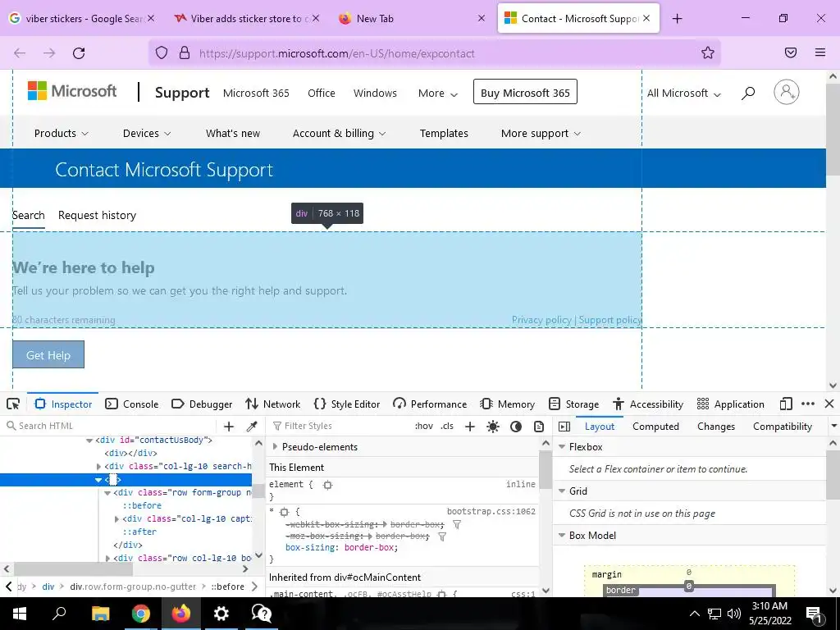840x630 pixels.
Task: Select the ::before pseudo node row
Action: [x=142, y=505]
